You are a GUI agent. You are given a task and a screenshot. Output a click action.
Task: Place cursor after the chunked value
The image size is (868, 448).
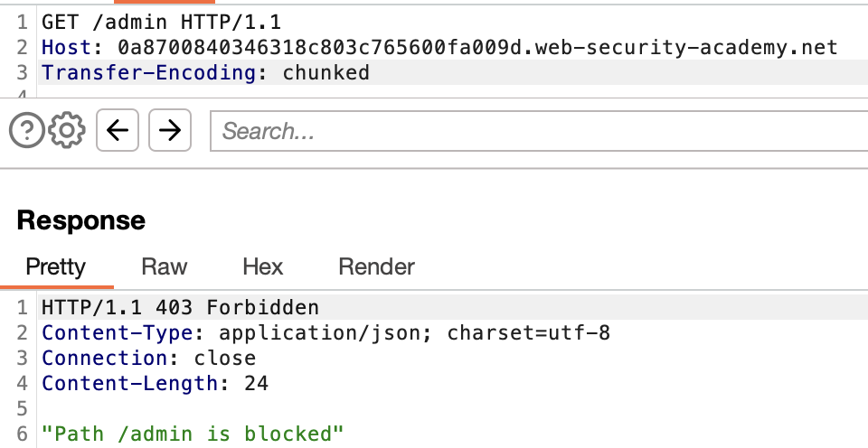click(370, 73)
